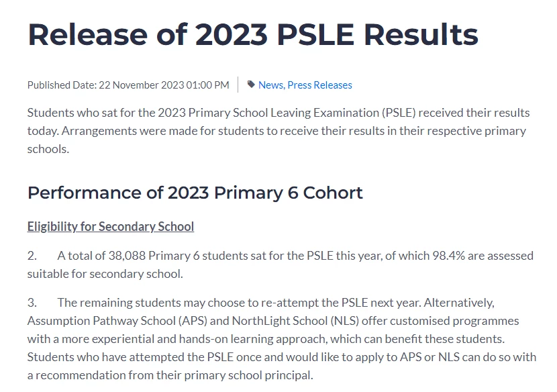Click the Published Date text
The width and height of the screenshot is (557, 392).
click(x=128, y=85)
